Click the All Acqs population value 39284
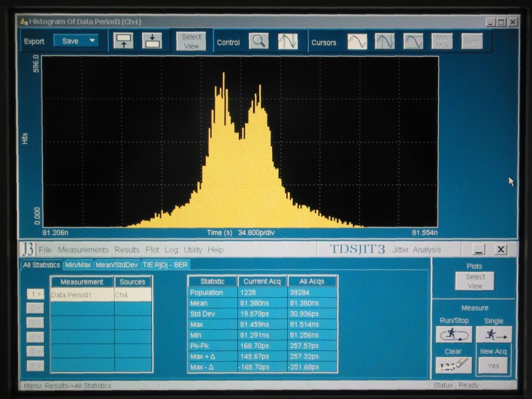532x399 pixels. coord(312,292)
